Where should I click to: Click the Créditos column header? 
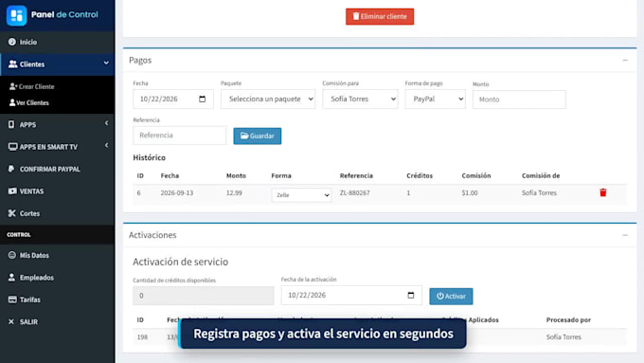coord(420,175)
